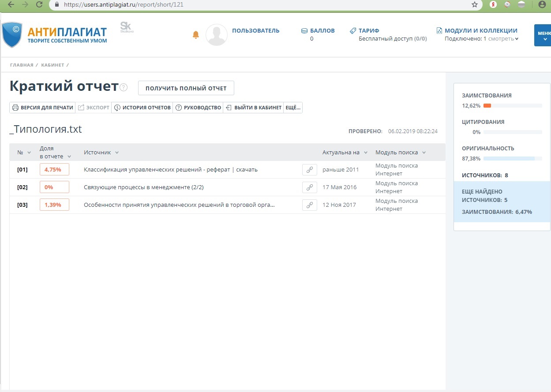
Task: Click the Заимствования orange progress bar
Action: pyautogui.click(x=487, y=106)
